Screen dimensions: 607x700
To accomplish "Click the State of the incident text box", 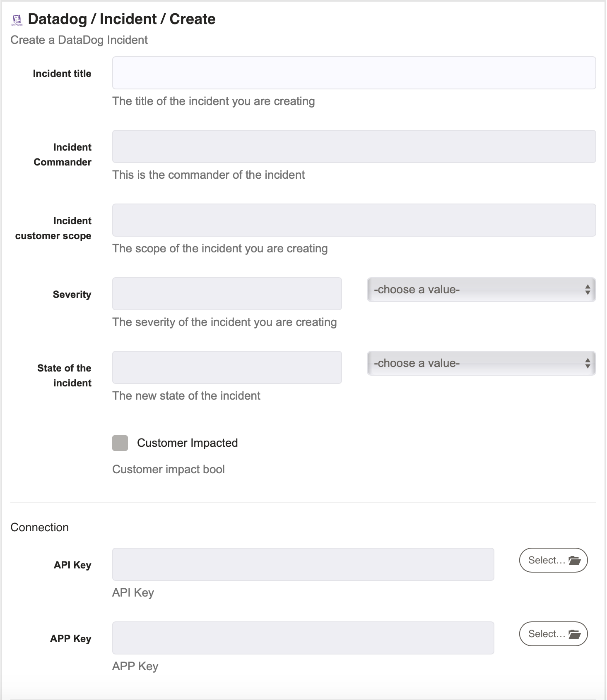I will pyautogui.click(x=227, y=367).
